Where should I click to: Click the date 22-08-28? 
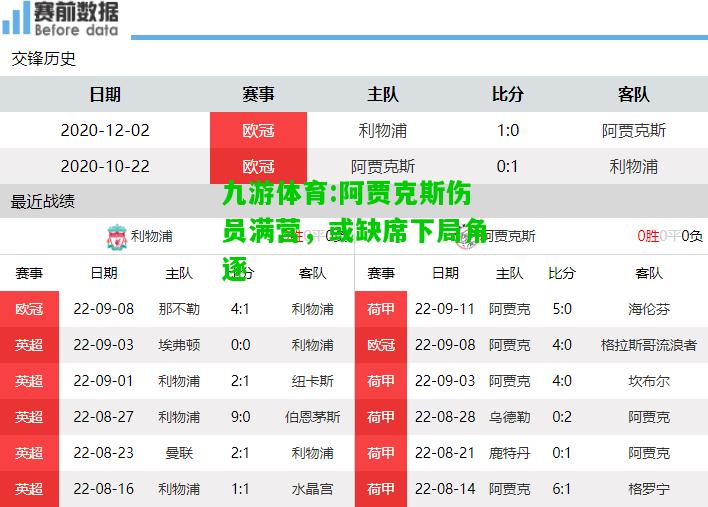point(445,417)
